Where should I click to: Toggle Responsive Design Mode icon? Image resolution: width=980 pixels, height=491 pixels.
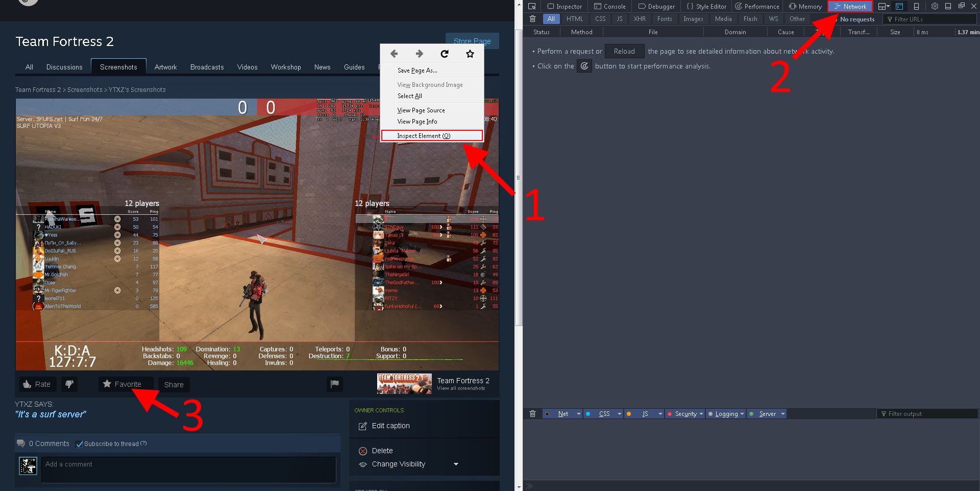click(916, 6)
